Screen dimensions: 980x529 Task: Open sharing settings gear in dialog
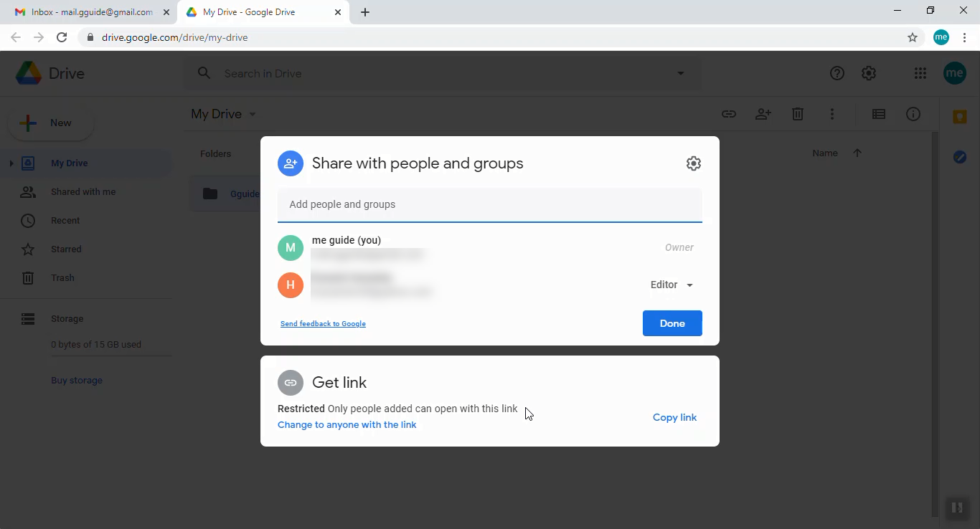click(693, 163)
